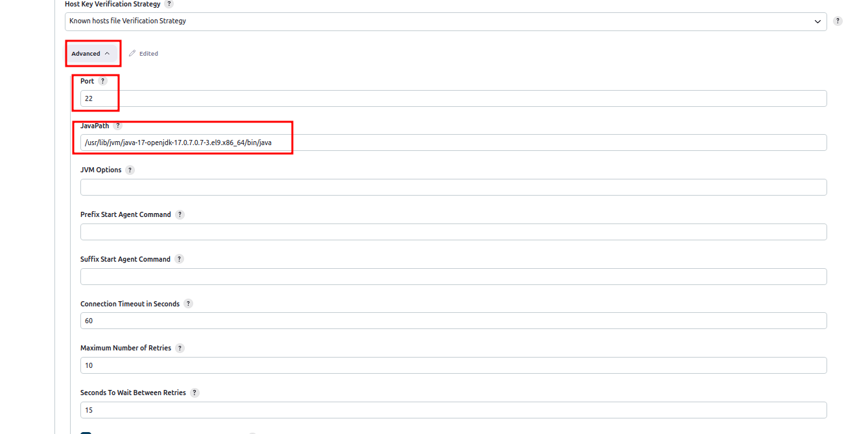
Task: Open help for Prefix Start Agent Command
Action: click(x=180, y=215)
